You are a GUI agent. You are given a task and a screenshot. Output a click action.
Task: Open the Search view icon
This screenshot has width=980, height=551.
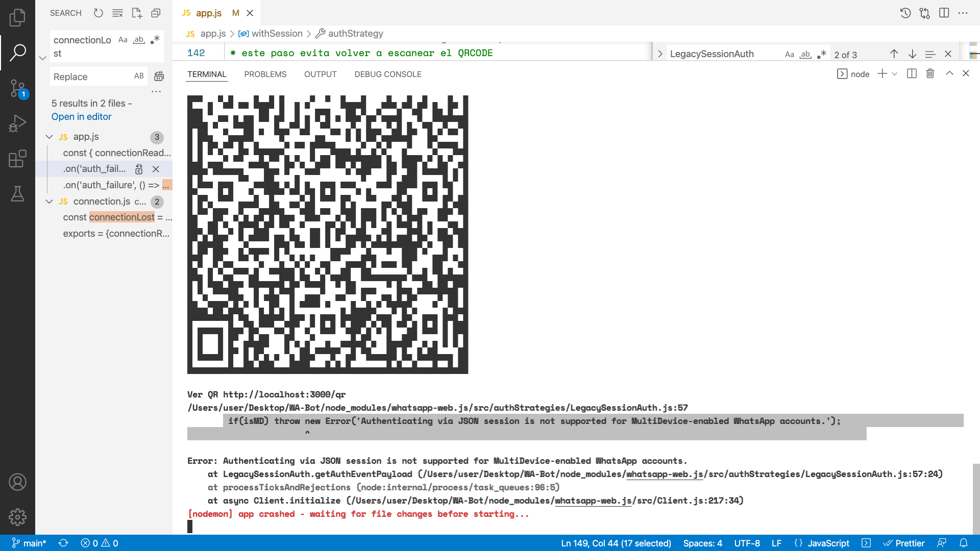pos(17,52)
